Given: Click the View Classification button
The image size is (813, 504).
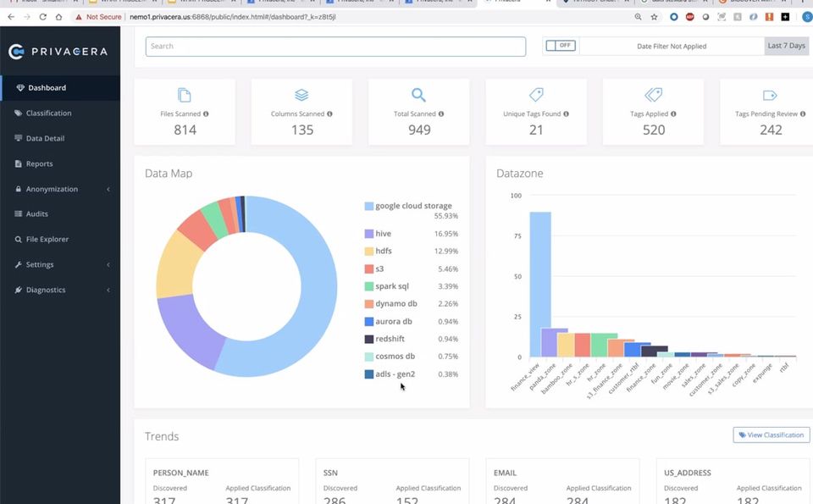Looking at the screenshot, I should tap(771, 435).
